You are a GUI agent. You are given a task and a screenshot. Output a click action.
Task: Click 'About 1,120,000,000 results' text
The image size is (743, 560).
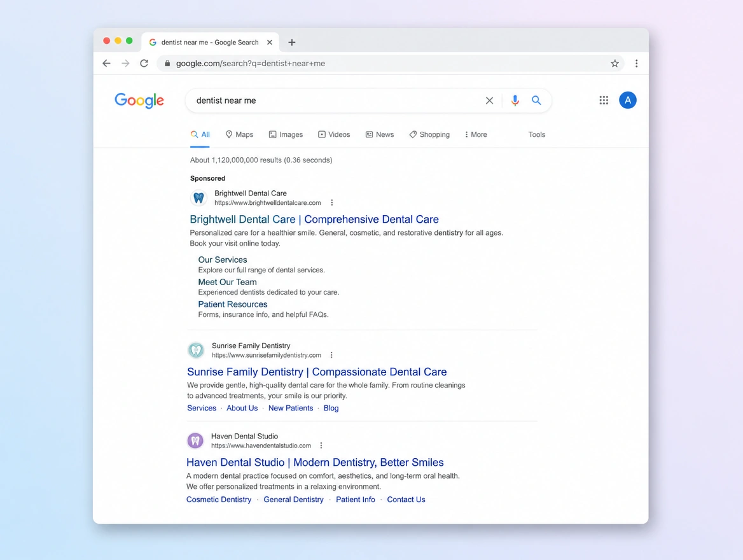(x=236, y=160)
